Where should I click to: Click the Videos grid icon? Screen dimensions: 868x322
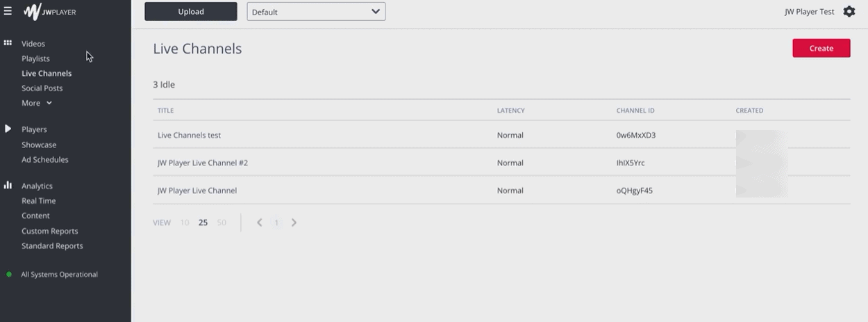tap(8, 43)
